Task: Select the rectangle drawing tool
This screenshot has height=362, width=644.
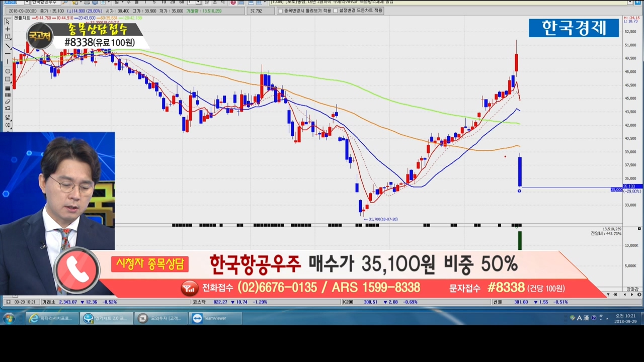Action: (8, 79)
